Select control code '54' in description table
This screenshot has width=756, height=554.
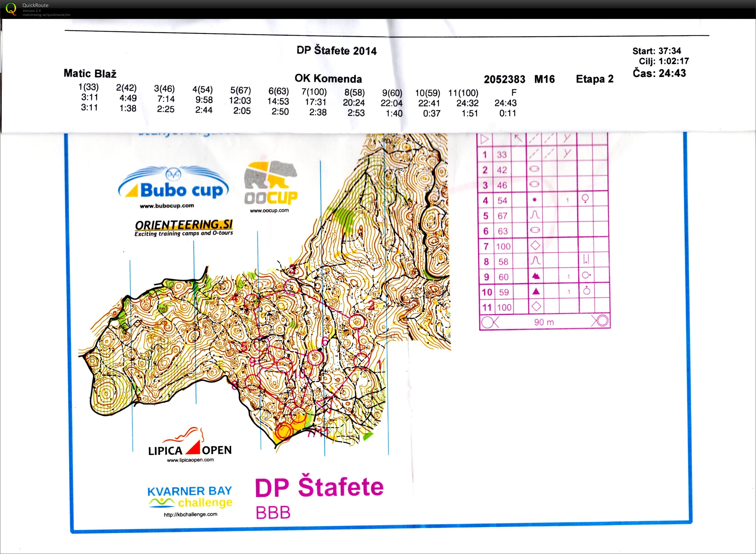click(x=502, y=200)
